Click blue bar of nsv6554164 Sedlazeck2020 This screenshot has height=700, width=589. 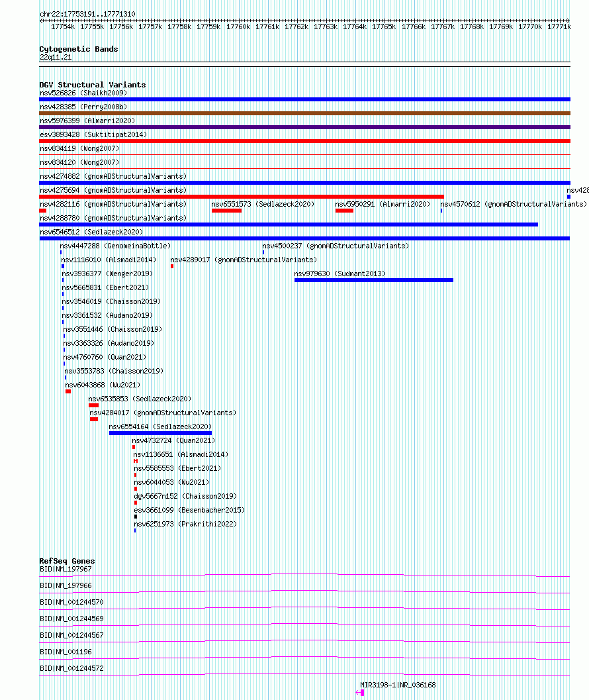pos(161,433)
